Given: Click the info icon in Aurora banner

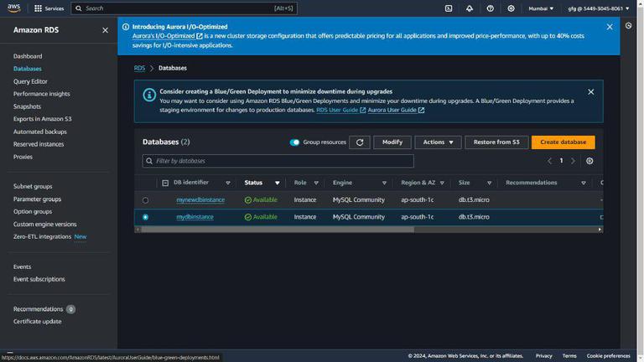Looking at the screenshot, I should coord(126,27).
